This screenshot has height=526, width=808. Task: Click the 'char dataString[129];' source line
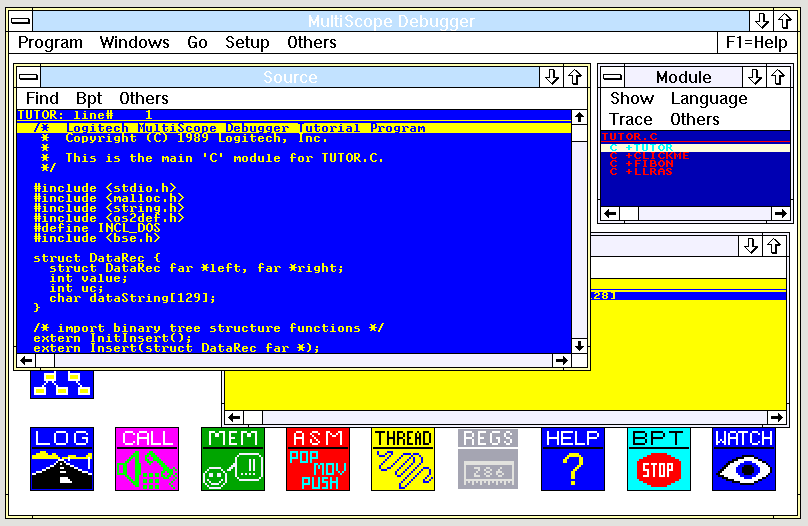coord(132,298)
